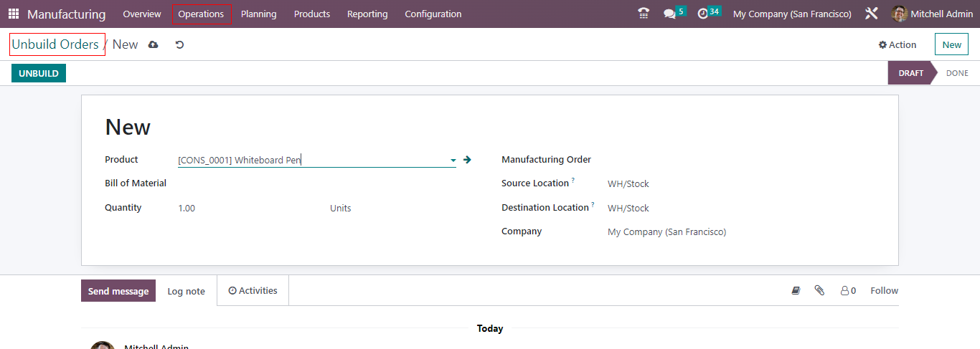The image size is (980, 349).
Task: Save record manually with cloud icon
Action: (153, 44)
